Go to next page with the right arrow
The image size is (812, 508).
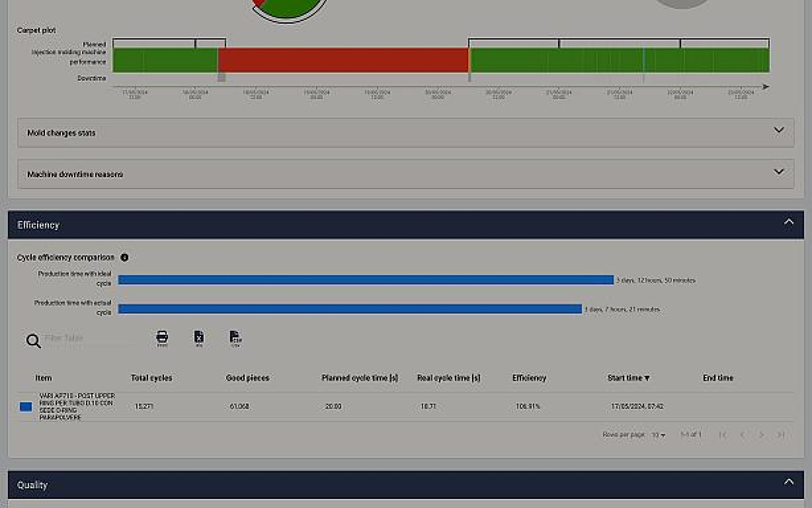(x=761, y=434)
